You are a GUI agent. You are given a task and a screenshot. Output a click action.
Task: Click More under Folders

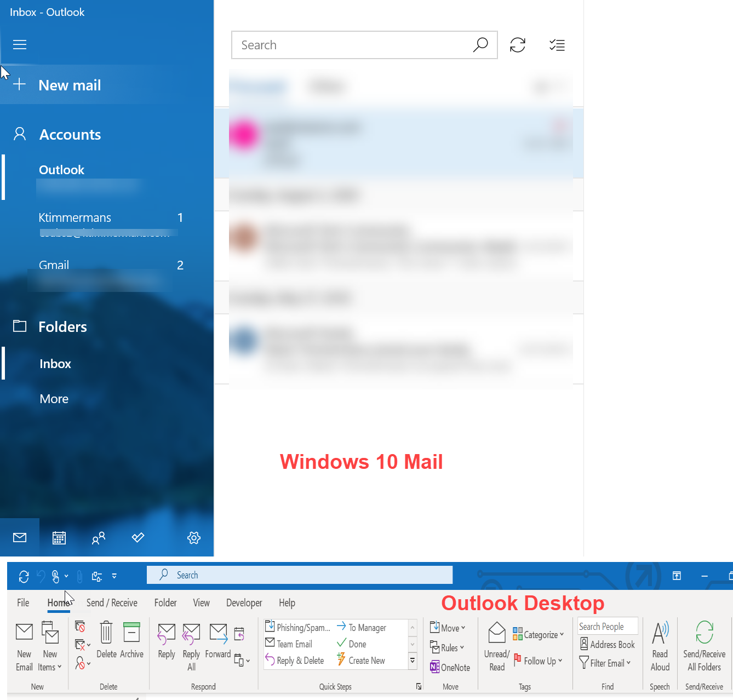tap(54, 399)
